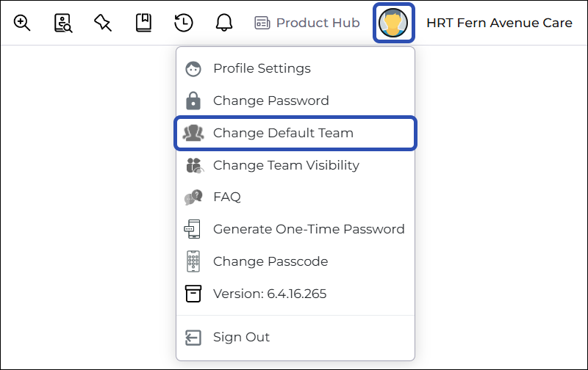Click the Product Hub news icon
Viewport: 588px width, 370px height.
click(262, 23)
